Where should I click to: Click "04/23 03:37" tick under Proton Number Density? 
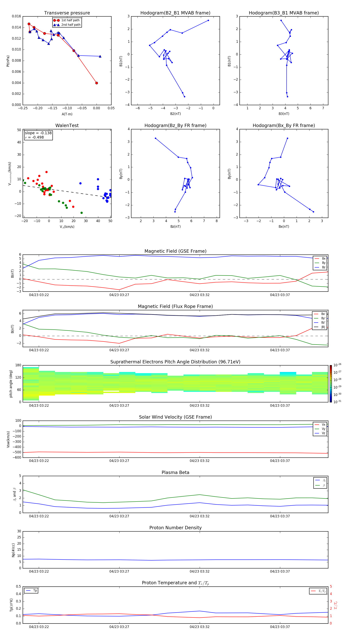pyautogui.click(x=280, y=571)
